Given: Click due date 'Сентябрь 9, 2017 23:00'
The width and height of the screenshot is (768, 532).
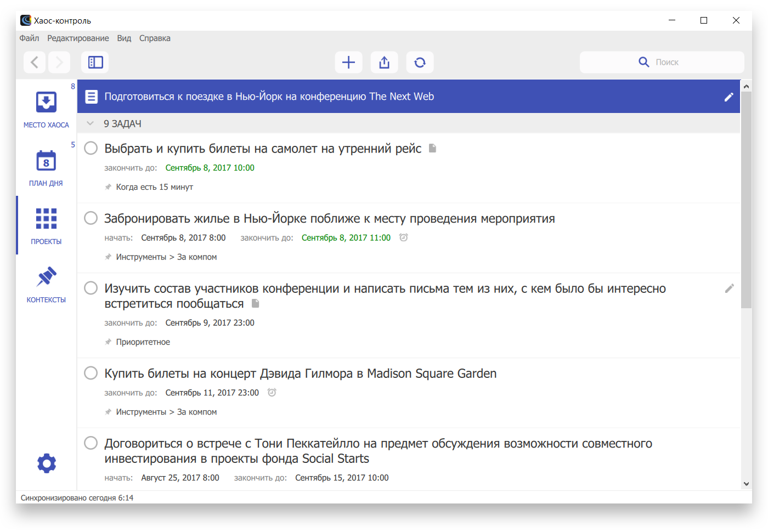Looking at the screenshot, I should 210,323.
